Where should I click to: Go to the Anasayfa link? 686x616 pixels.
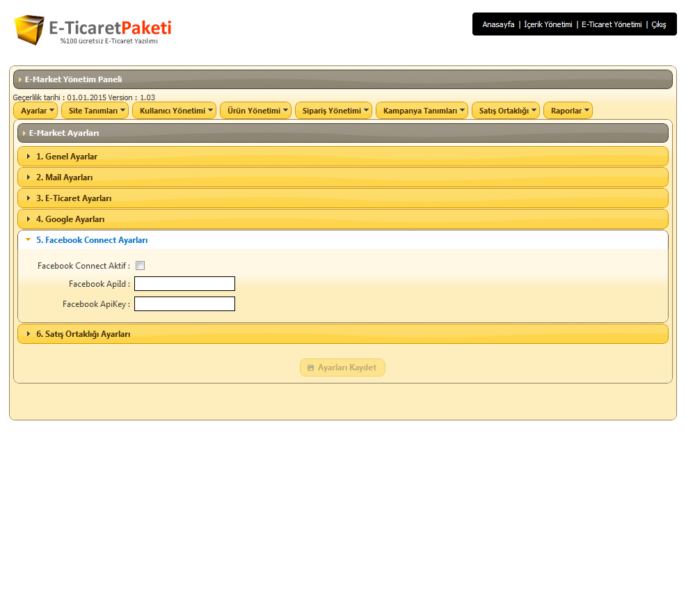click(x=498, y=24)
